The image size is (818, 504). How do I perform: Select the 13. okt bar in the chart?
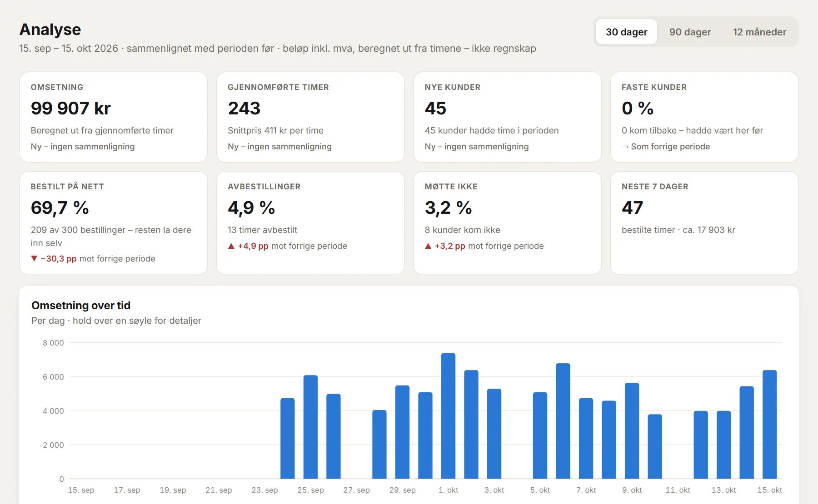[x=723, y=445]
